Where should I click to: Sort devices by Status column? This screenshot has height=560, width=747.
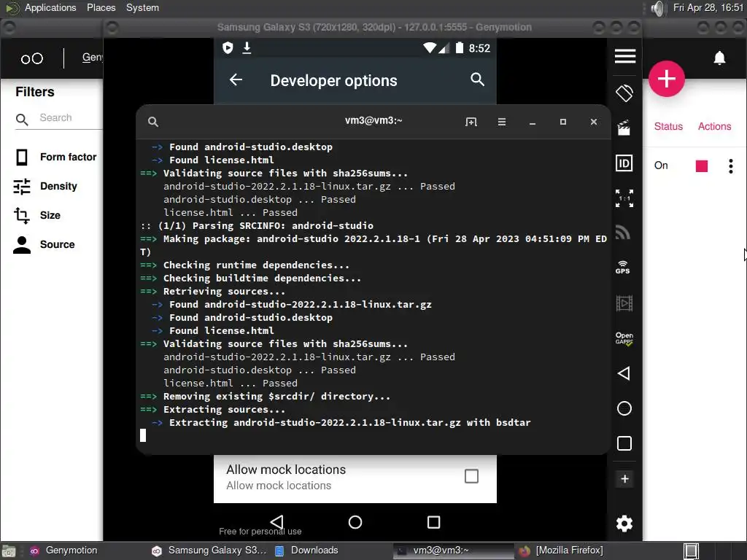pyautogui.click(x=668, y=126)
